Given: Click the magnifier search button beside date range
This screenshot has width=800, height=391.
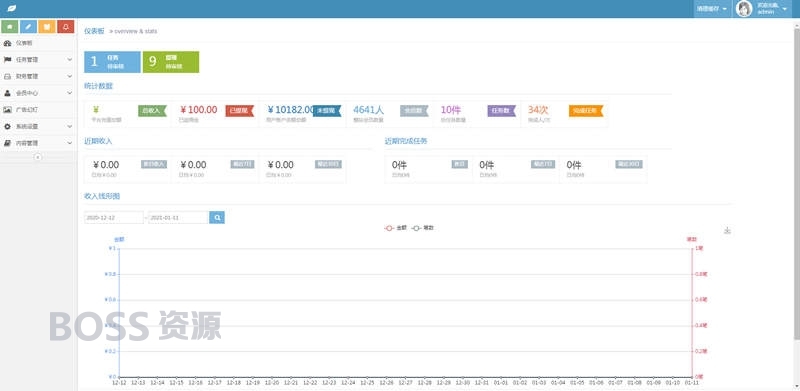Looking at the screenshot, I should [217, 217].
